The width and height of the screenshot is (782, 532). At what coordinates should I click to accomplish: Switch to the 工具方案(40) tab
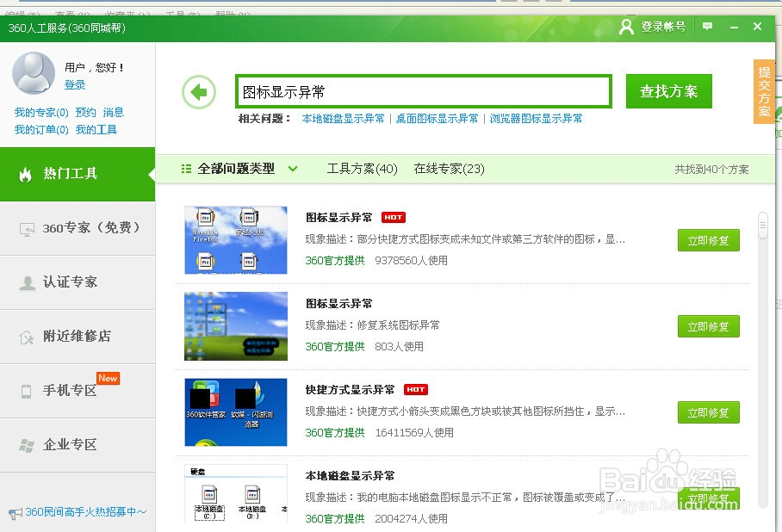[x=362, y=170]
